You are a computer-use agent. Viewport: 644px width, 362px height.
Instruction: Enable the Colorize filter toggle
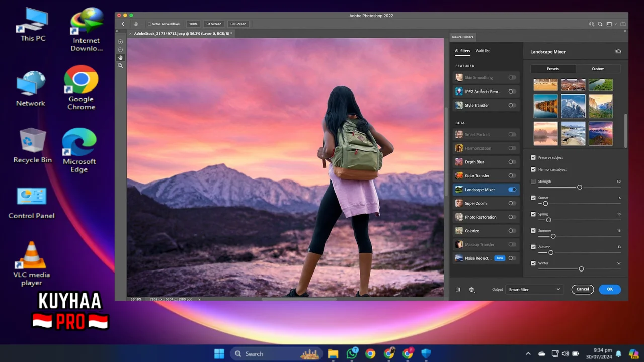coord(512,231)
